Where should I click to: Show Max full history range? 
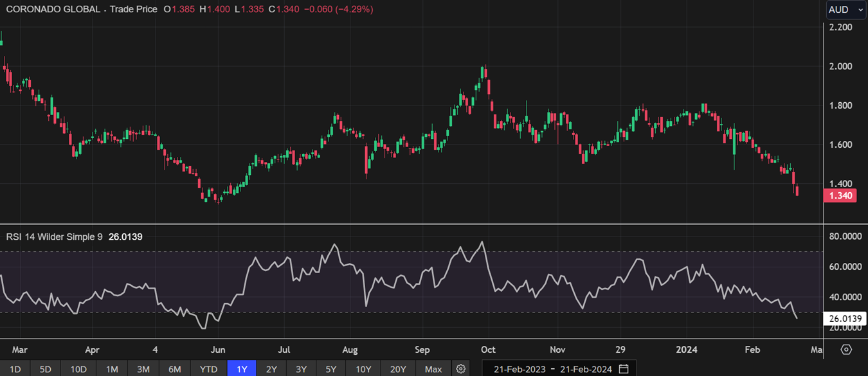pos(433,369)
